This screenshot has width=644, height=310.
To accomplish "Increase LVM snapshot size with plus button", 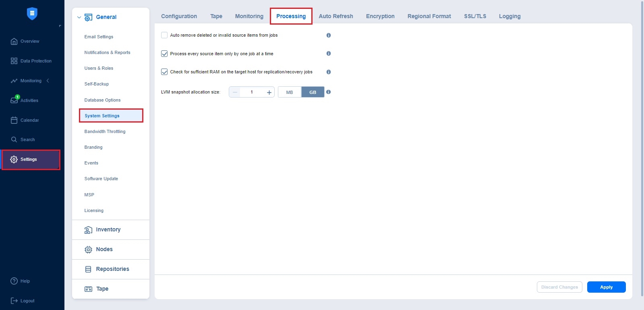I will (269, 92).
